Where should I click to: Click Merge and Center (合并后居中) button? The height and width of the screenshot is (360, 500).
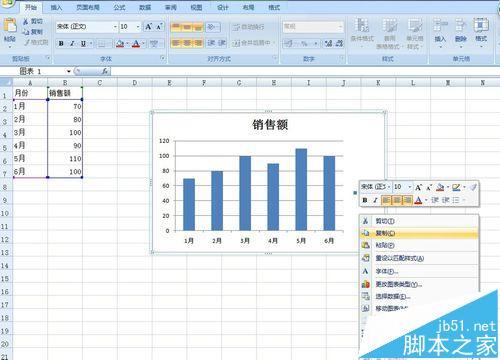pyautogui.click(x=253, y=43)
